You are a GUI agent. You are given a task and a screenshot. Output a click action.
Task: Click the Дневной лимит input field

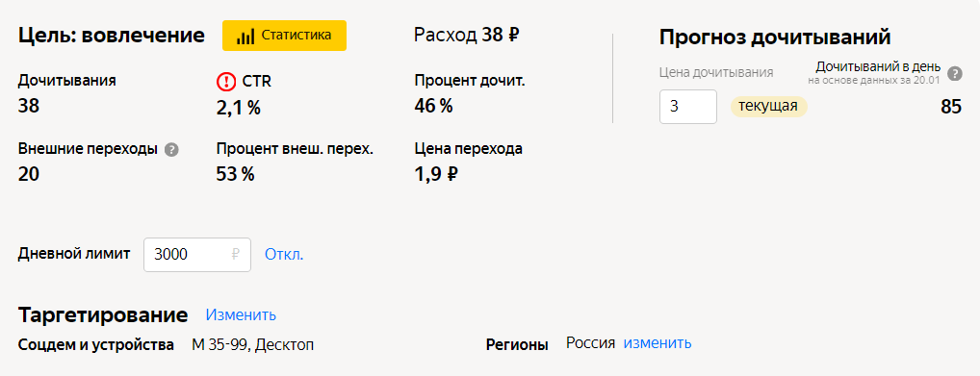[x=197, y=255]
